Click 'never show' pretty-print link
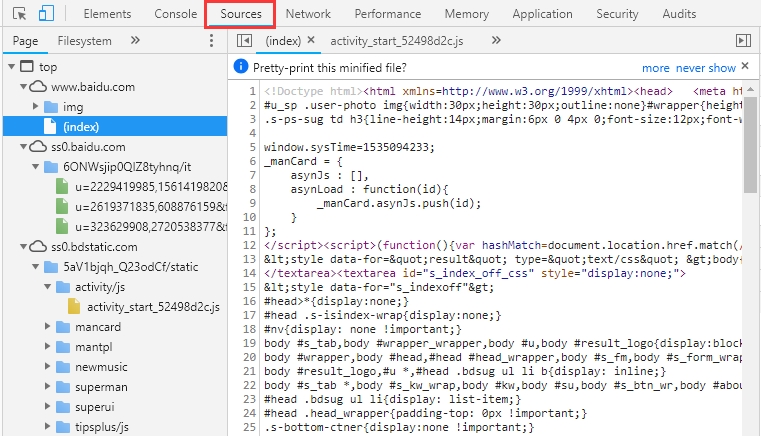This screenshot has width=761, height=436. click(705, 68)
